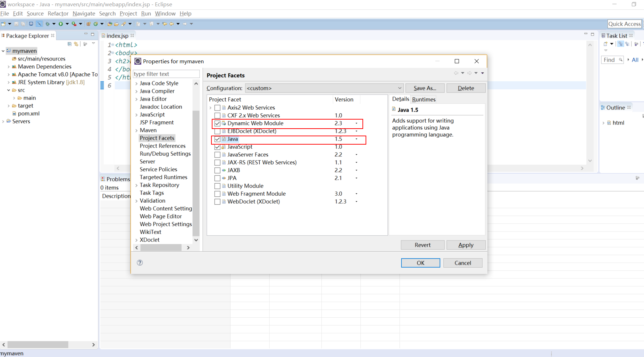The height and width of the screenshot is (357, 644).
Task: Click the Package Explorer horizontal scrollbar thumb
Action: pyautogui.click(x=38, y=344)
